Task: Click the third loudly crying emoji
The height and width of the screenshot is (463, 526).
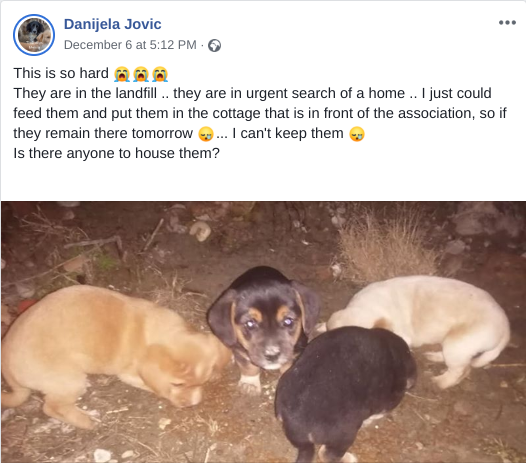Action: (160, 74)
